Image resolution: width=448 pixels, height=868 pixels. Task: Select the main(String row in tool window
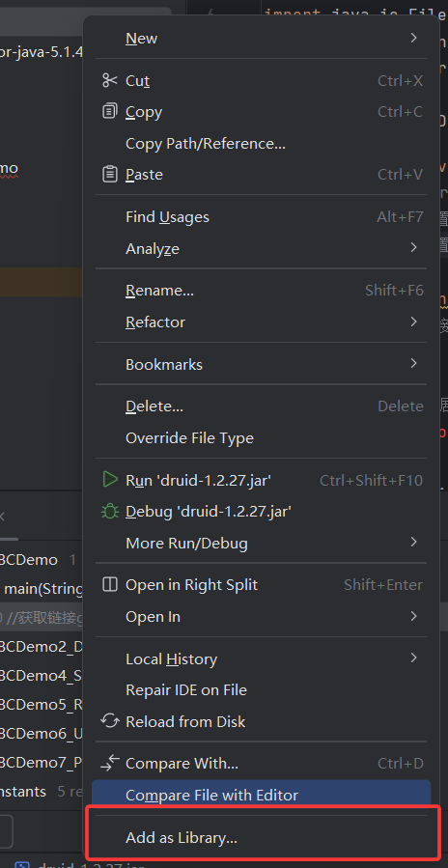coord(42,588)
